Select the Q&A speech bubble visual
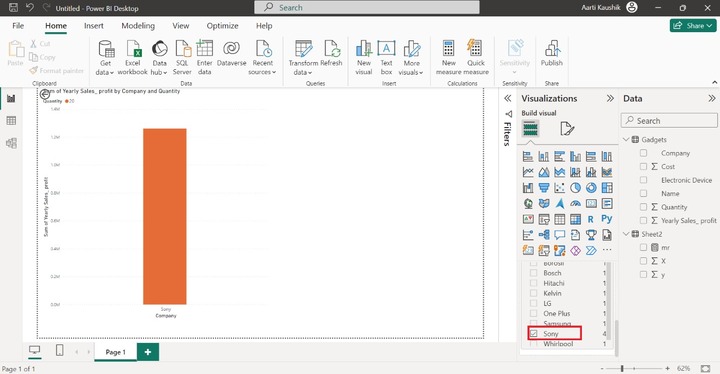 pyautogui.click(x=559, y=235)
